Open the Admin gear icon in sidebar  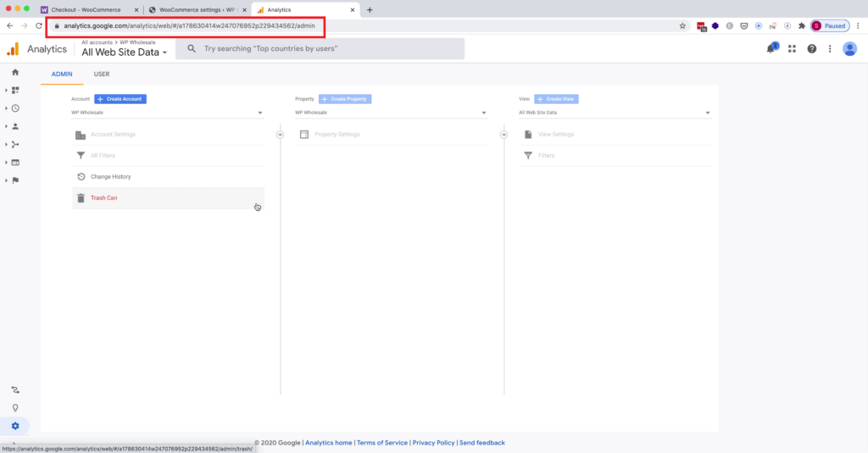tap(15, 426)
